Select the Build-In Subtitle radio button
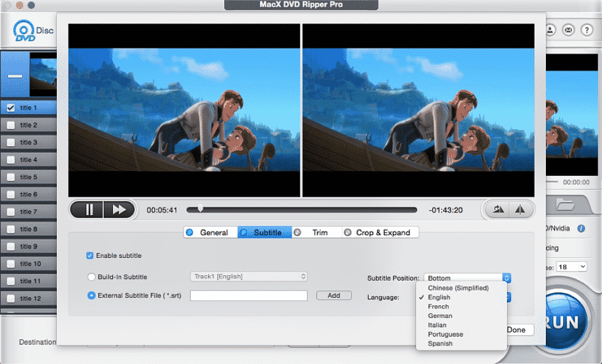602x364 pixels. 90,277
